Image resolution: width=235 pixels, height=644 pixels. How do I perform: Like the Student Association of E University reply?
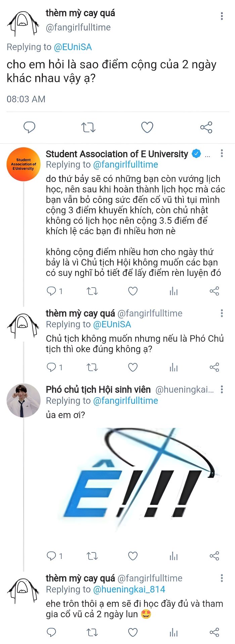coord(133,291)
